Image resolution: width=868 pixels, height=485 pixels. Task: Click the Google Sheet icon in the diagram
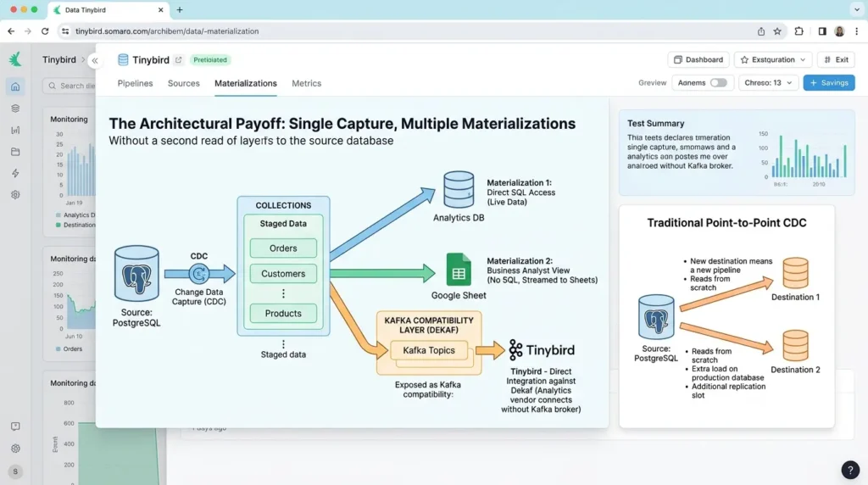coord(459,269)
